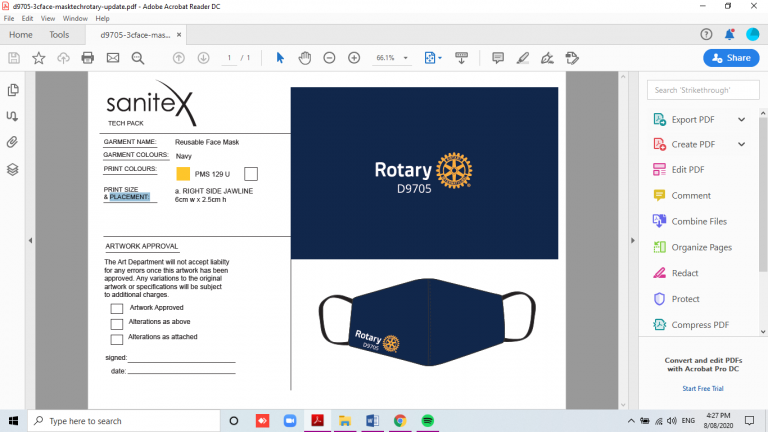
Task: Expand the fit page options arrow
Action: coord(440,58)
